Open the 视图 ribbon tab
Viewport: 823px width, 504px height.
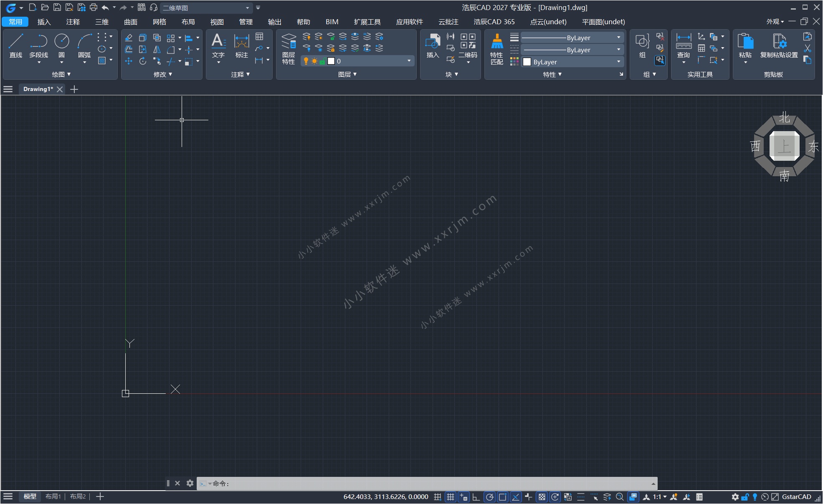point(217,22)
